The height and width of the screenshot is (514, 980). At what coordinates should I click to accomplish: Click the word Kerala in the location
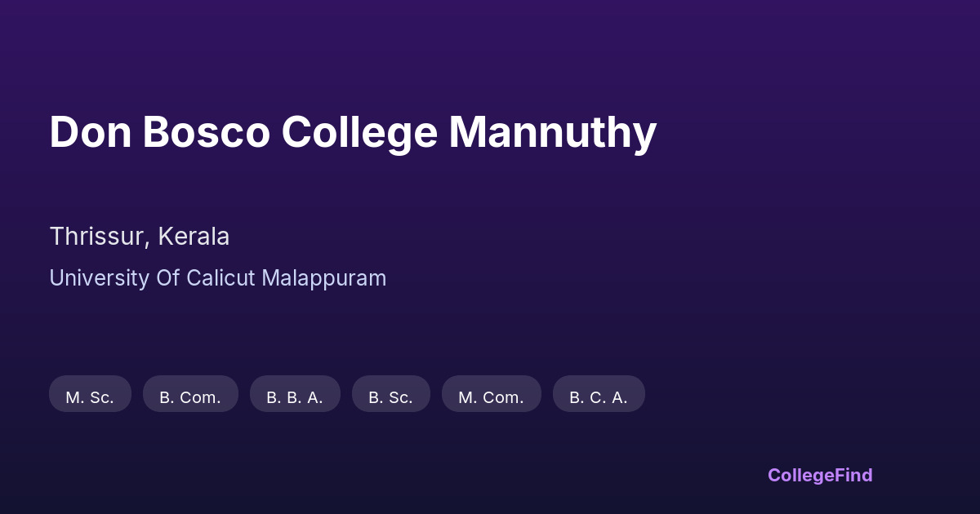[x=194, y=237]
